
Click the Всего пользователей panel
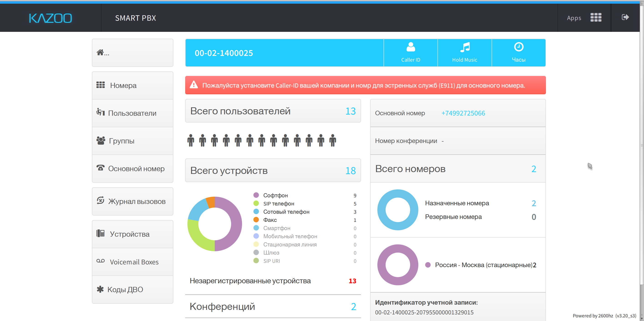[x=273, y=111]
